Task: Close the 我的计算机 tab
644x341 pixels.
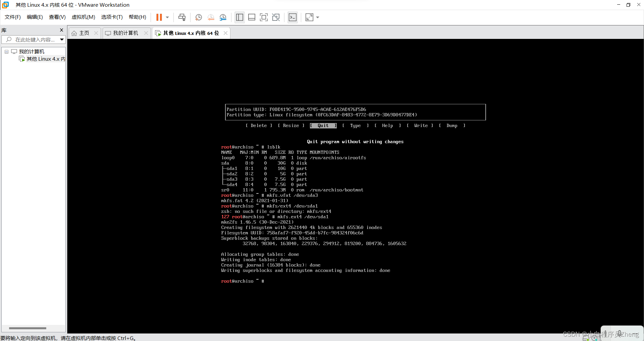Action: coord(146,33)
